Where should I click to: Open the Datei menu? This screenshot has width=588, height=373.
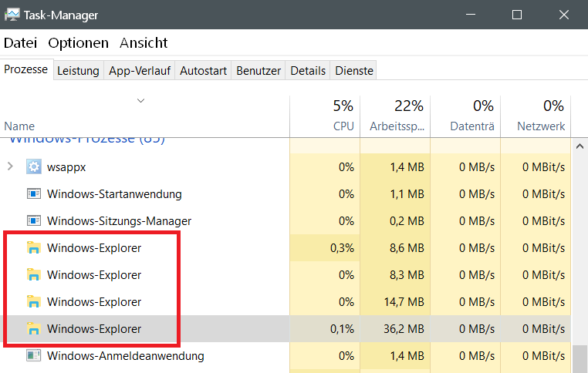pos(20,43)
